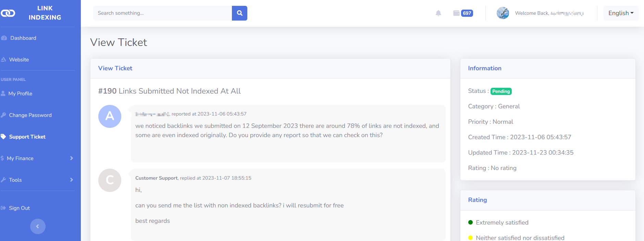644x241 pixels.
Task: Click the green Pending status badge
Action: (x=501, y=91)
